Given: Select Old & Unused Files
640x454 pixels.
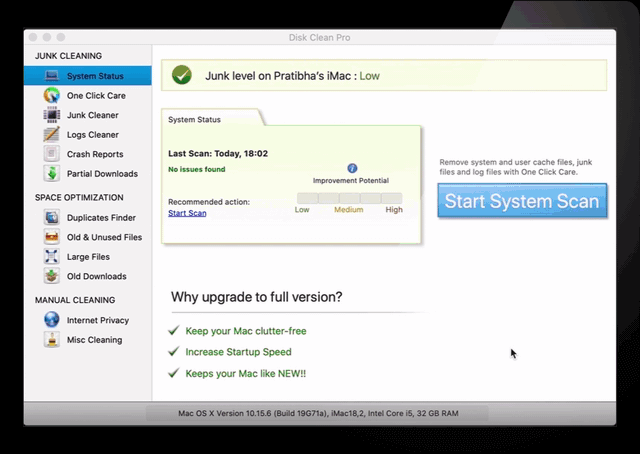Looking at the screenshot, I should click(88, 237).
